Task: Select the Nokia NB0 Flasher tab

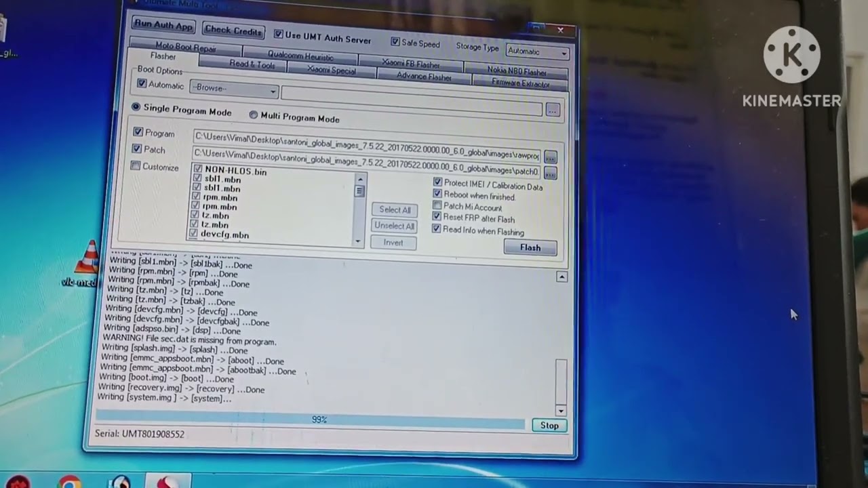Action: [517, 70]
